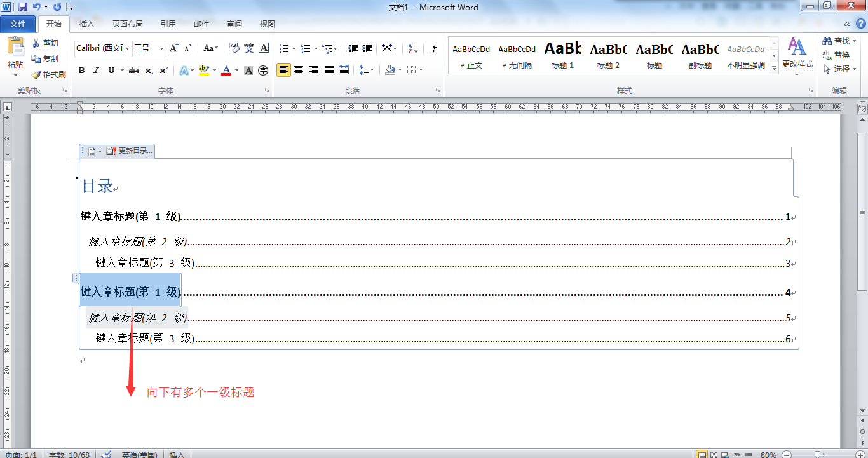This screenshot has width=868, height=458.
Task: Open the 文件 (File) tab
Action: click(18, 24)
